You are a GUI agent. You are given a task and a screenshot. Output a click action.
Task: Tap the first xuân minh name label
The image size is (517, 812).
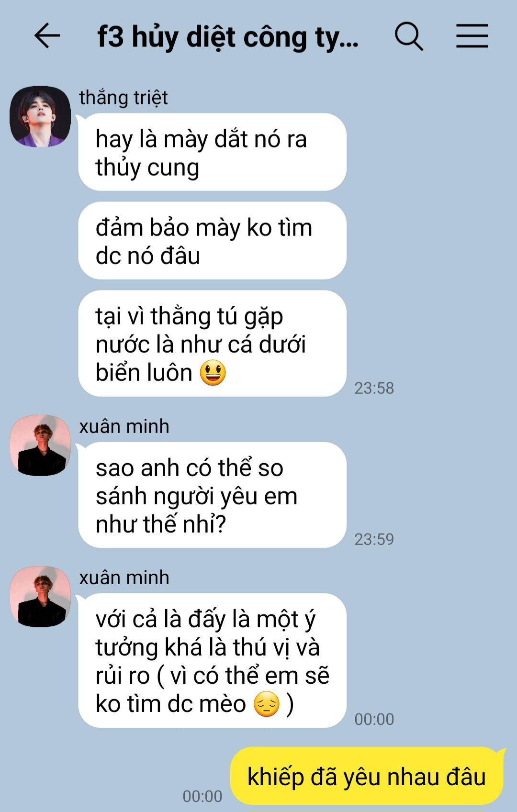[x=124, y=426]
